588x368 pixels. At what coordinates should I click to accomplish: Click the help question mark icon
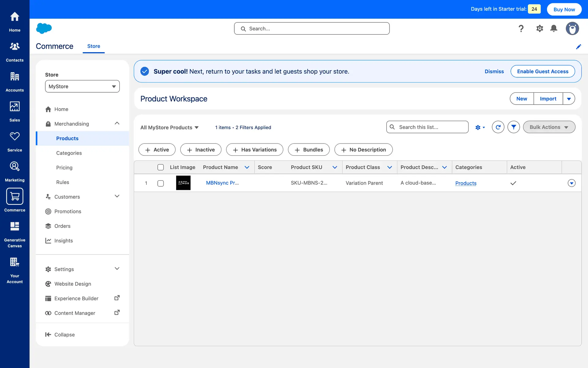[521, 29]
